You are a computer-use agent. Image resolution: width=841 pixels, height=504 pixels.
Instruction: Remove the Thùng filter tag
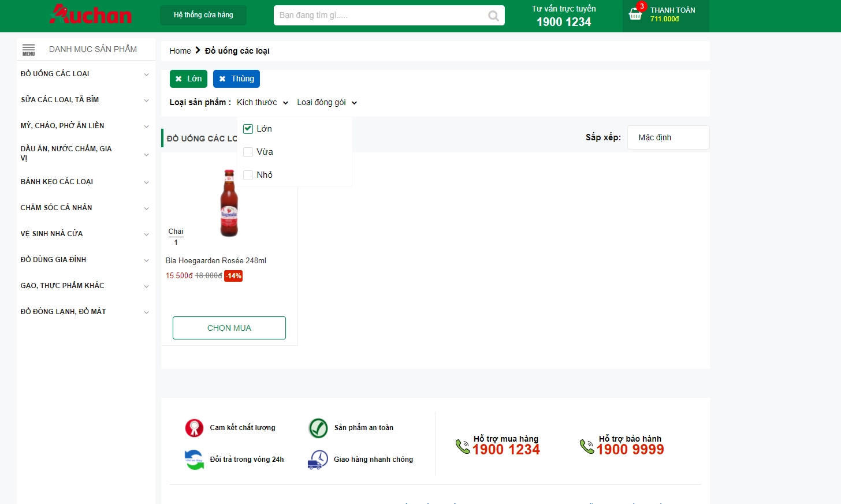[x=222, y=79]
